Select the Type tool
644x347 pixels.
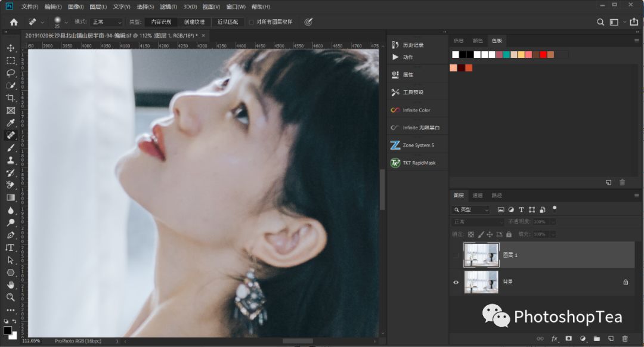[10, 247]
